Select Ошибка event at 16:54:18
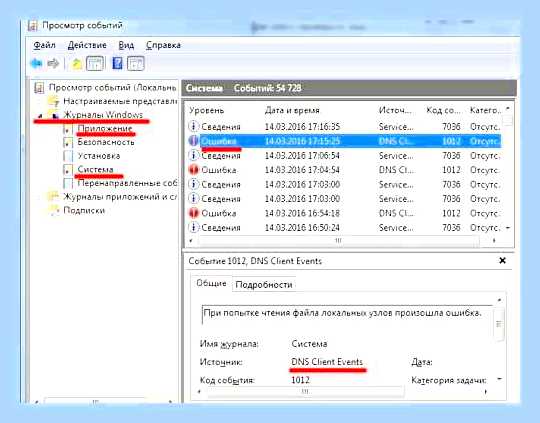Image resolution: width=540 pixels, height=423 pixels. click(344, 213)
